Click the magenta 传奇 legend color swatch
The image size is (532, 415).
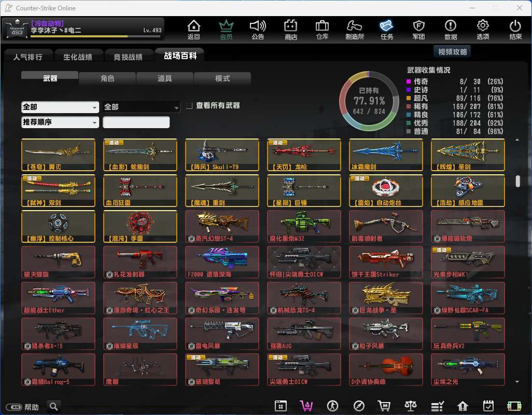pyautogui.click(x=409, y=81)
